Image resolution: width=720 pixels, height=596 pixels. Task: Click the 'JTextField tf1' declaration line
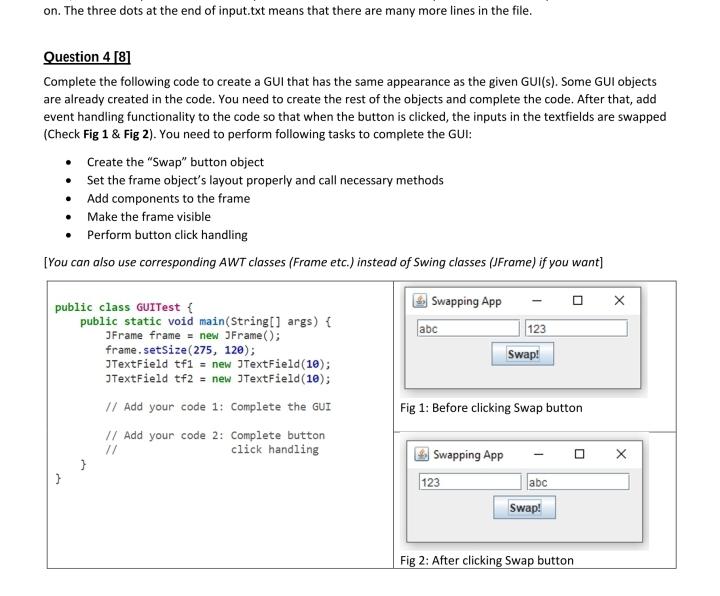tap(218, 364)
